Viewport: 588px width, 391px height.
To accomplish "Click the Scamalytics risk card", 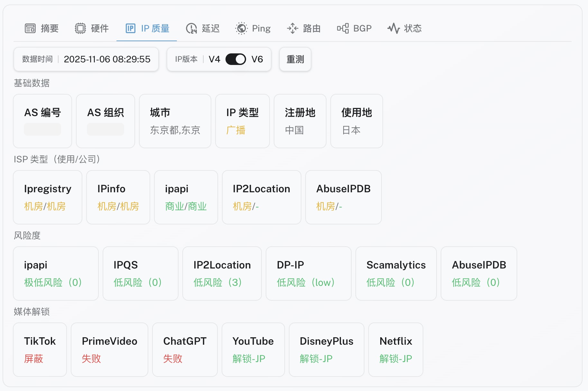I will click(x=396, y=273).
